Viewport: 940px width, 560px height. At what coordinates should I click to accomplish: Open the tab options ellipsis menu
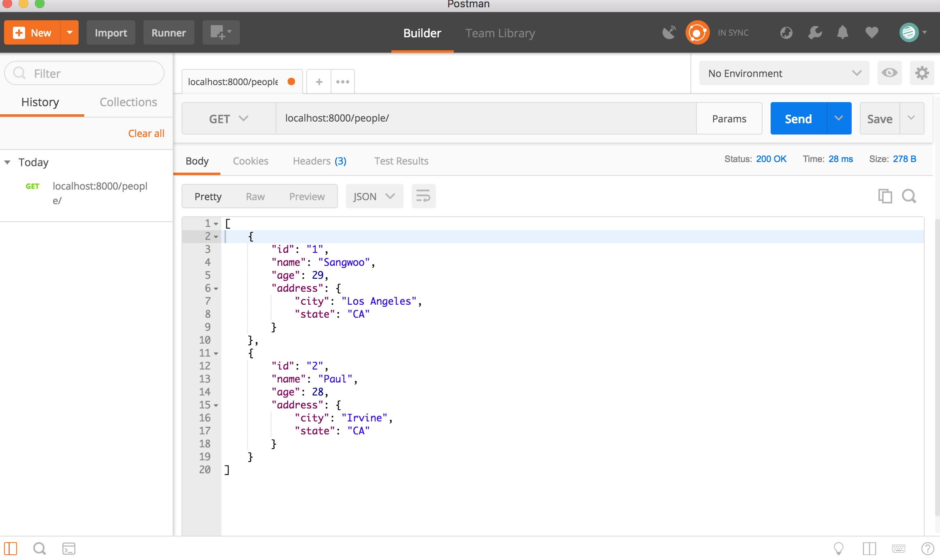343,82
